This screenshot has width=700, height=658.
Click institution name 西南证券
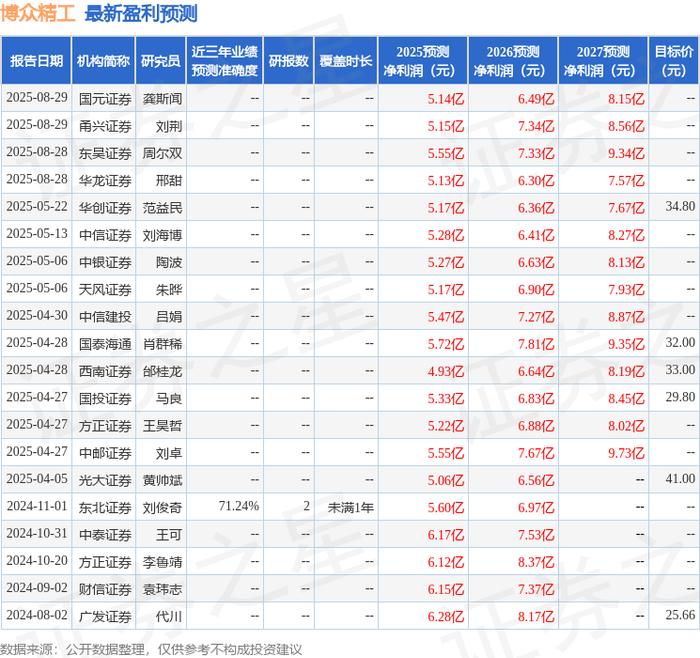coord(105,371)
